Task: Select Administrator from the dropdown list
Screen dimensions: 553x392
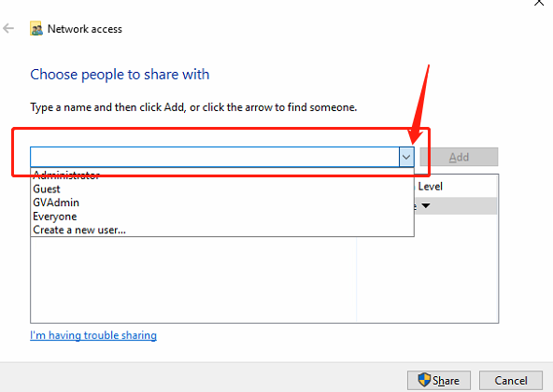Action: click(66, 175)
